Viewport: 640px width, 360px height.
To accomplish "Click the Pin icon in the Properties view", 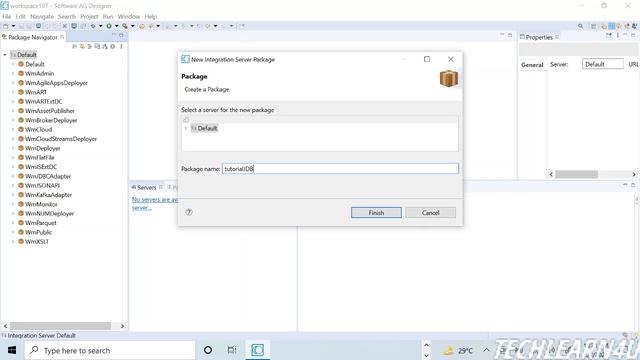I will point(609,36).
